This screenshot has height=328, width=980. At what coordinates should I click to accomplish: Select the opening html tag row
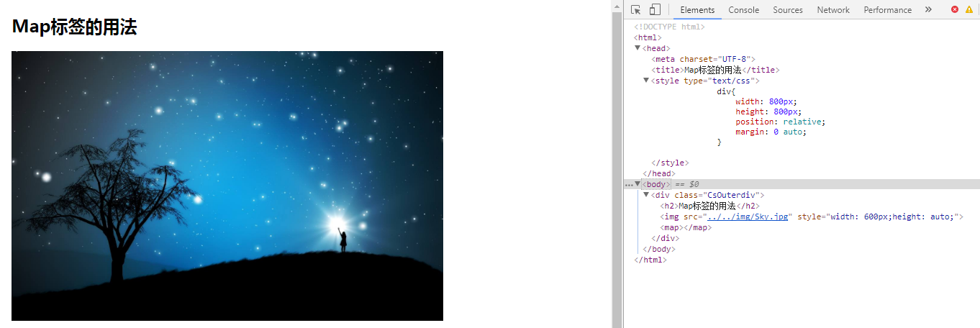coord(648,37)
